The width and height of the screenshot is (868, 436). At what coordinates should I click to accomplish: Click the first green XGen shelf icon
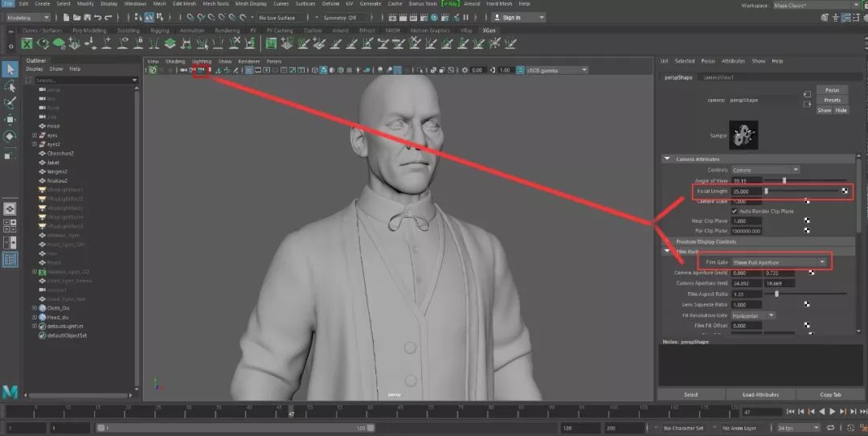(x=28, y=43)
